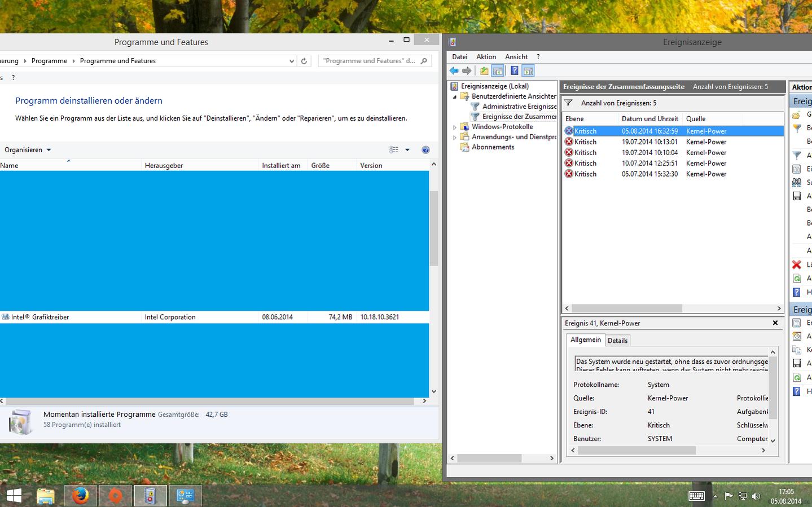Go back using the blue arrow in Ereignisanzeige
The height and width of the screenshot is (507, 812).
(454, 70)
